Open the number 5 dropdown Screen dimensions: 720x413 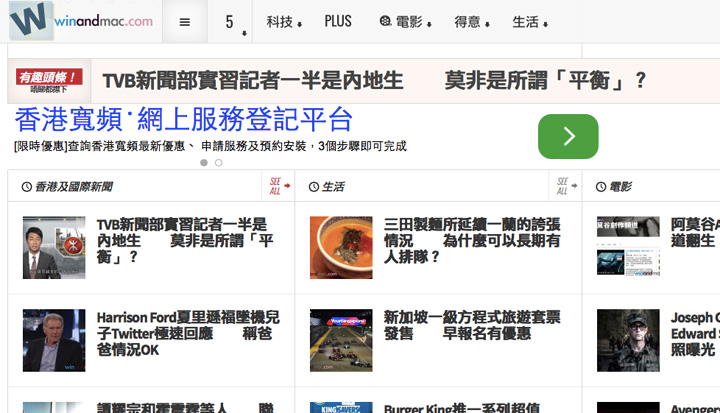(231, 22)
